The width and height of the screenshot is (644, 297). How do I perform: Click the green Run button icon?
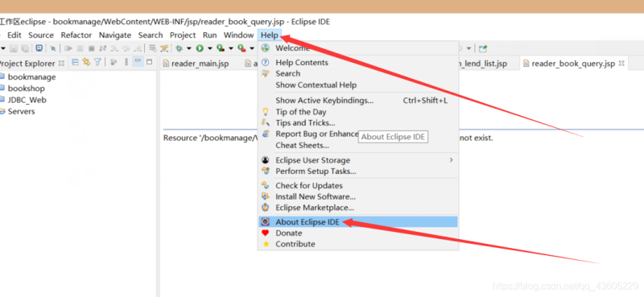click(200, 48)
